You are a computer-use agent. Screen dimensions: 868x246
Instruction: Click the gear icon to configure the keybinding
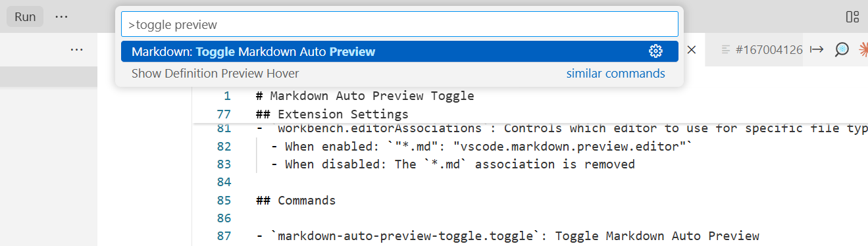655,51
